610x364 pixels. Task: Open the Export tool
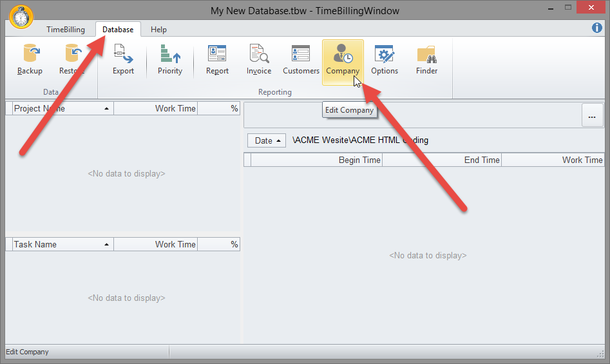[x=123, y=59]
